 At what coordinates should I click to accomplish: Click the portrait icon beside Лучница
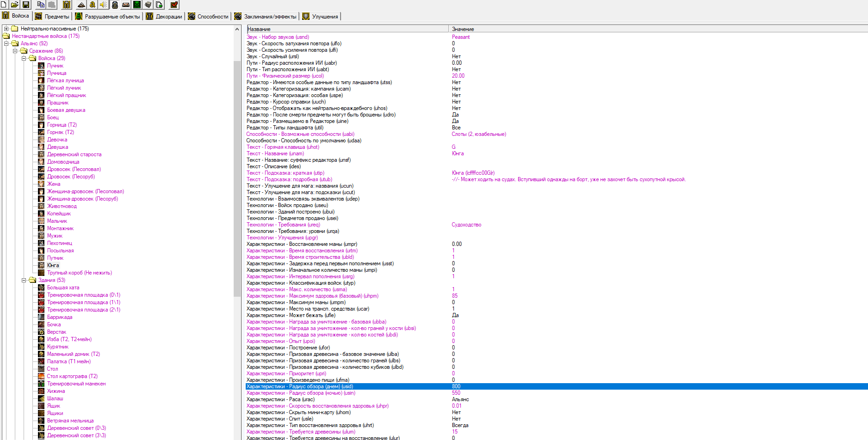click(x=41, y=73)
